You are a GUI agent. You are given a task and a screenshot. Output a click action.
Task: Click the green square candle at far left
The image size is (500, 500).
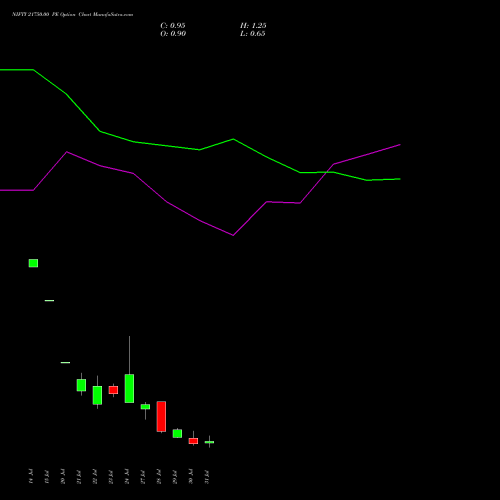point(33,263)
